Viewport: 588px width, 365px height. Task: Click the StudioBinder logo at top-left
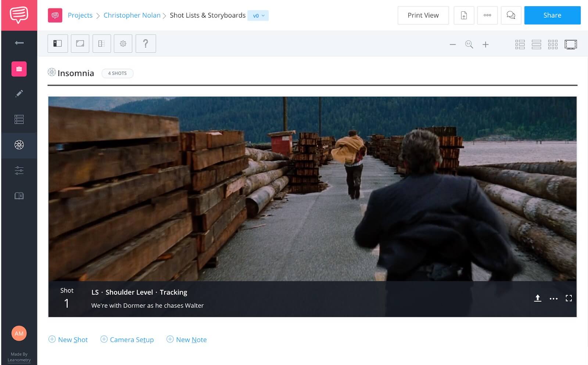19,15
